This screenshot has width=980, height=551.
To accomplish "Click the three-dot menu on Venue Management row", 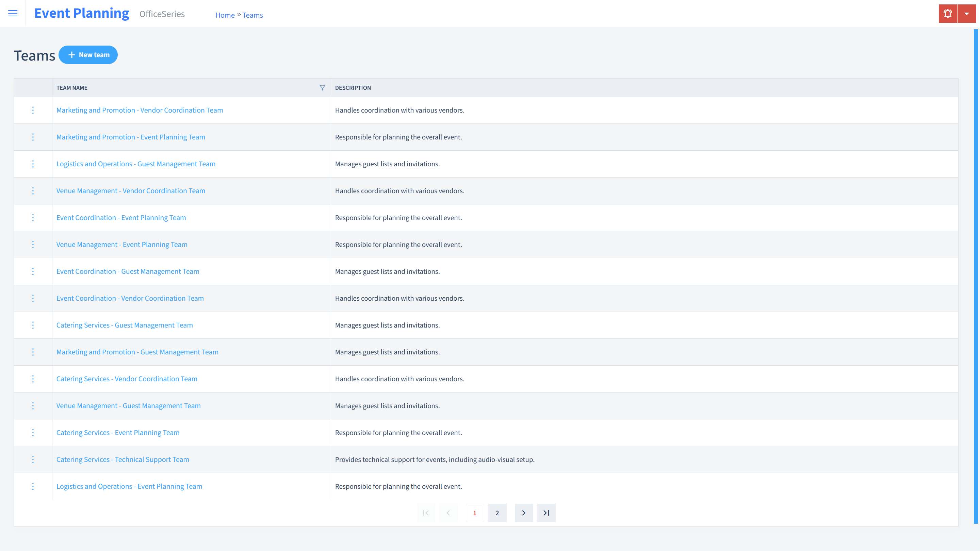I will pyautogui.click(x=32, y=190).
